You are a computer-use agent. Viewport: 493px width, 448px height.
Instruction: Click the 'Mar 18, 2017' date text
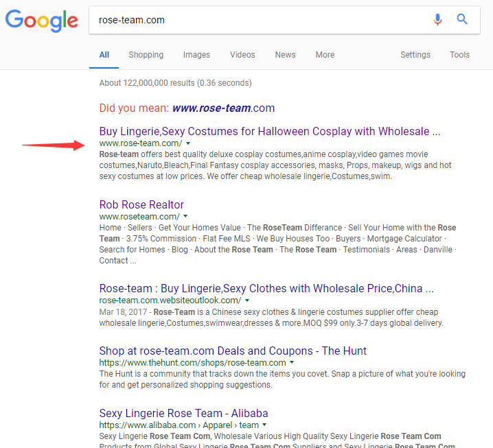coord(124,312)
